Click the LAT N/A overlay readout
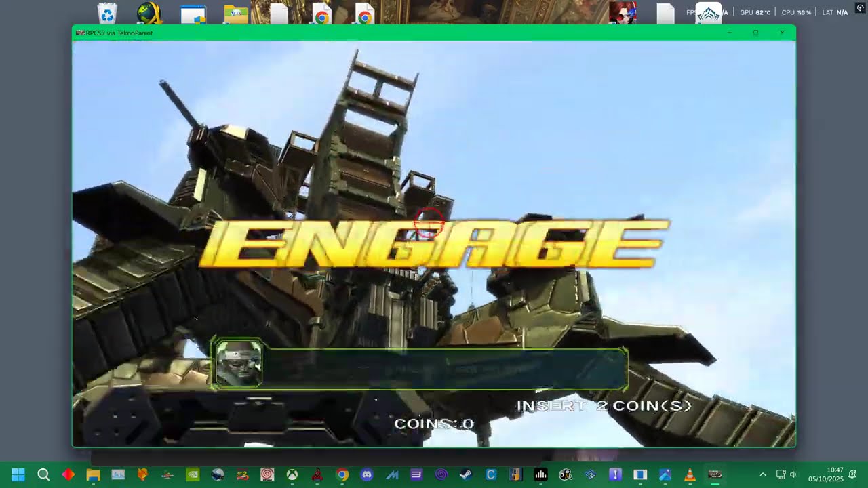868x488 pixels. click(835, 12)
